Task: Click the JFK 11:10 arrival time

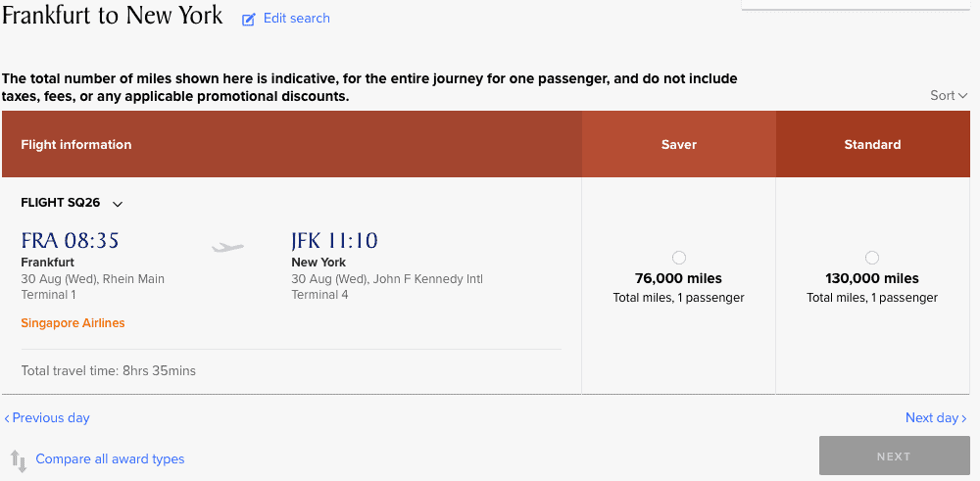Action: (x=334, y=241)
